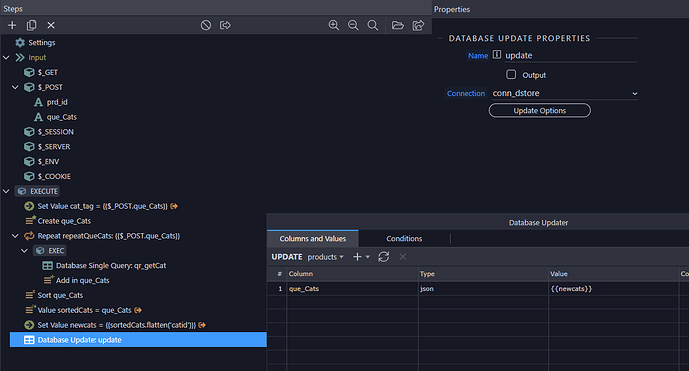The width and height of the screenshot is (689, 371).
Task: Click the refresh columns icon
Action: coord(384,257)
